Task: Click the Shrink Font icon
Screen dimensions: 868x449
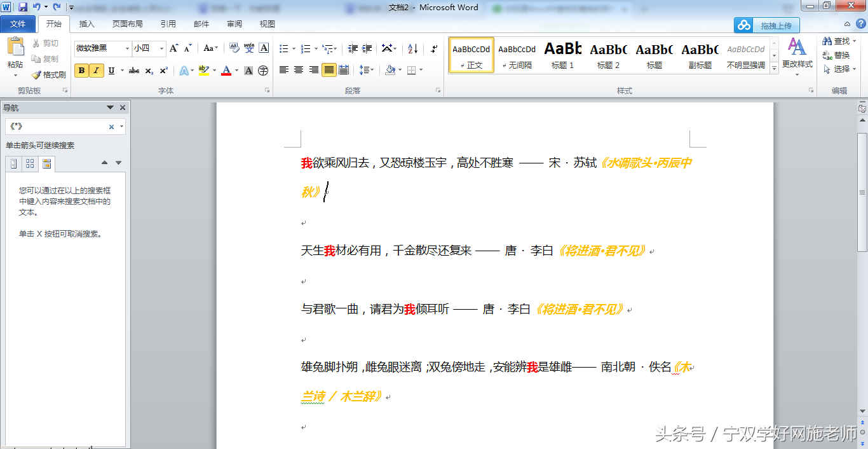Action: tap(188, 48)
